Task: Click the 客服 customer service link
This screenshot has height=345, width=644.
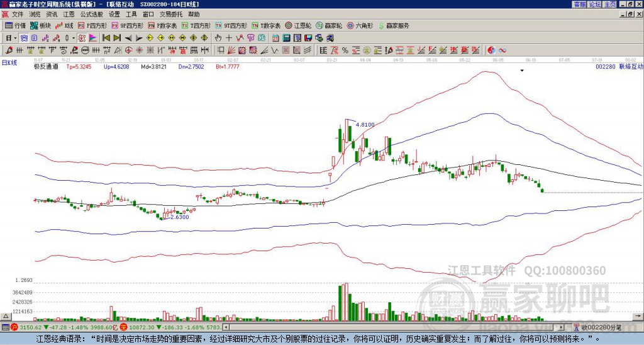Action: pos(579,4)
